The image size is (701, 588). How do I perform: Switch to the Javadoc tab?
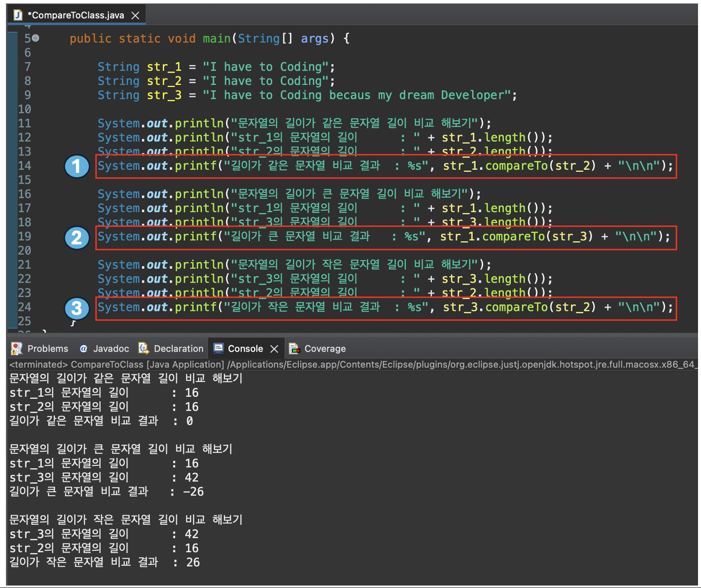coord(104,349)
